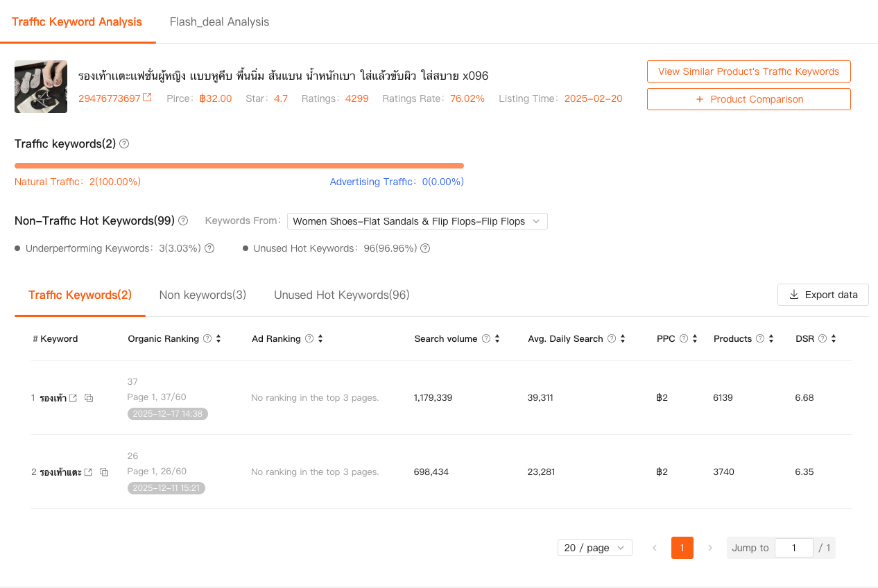Click the product thumbnail image
This screenshot has width=878, height=588.
pos(41,87)
